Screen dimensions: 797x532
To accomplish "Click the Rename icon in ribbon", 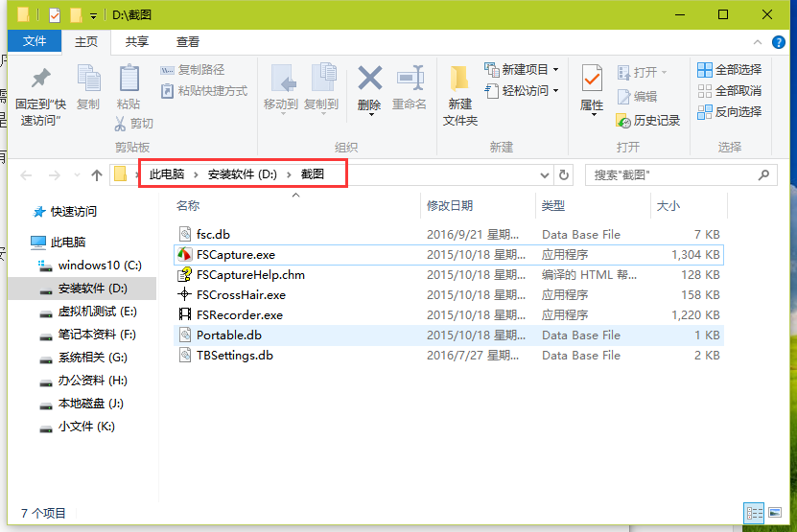I will pos(410,79).
